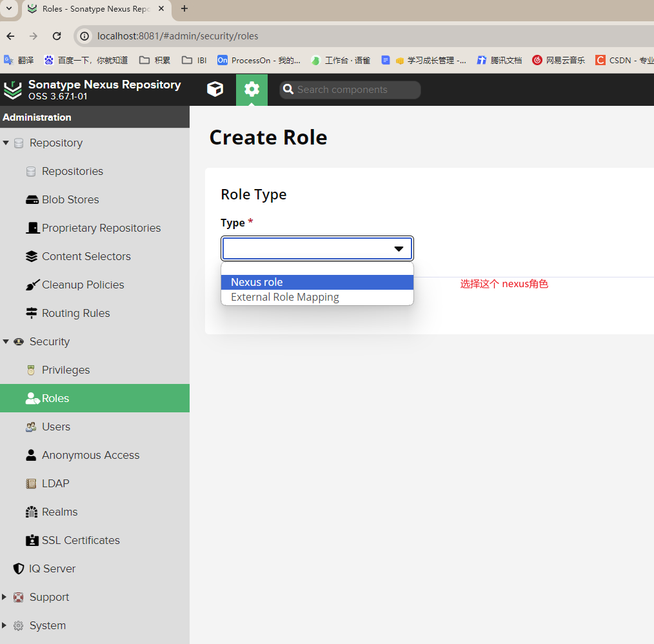The width and height of the screenshot is (654, 644).
Task: Click the IQ Server shield icon
Action: (x=18, y=569)
